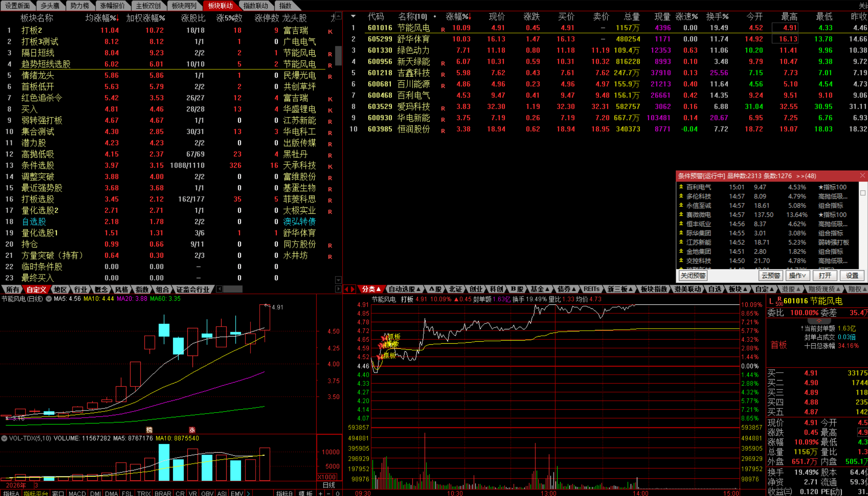The image size is (868, 496).
Task: Click the R marker on the 恒润股份 row
Action: pyautogui.click(x=443, y=131)
